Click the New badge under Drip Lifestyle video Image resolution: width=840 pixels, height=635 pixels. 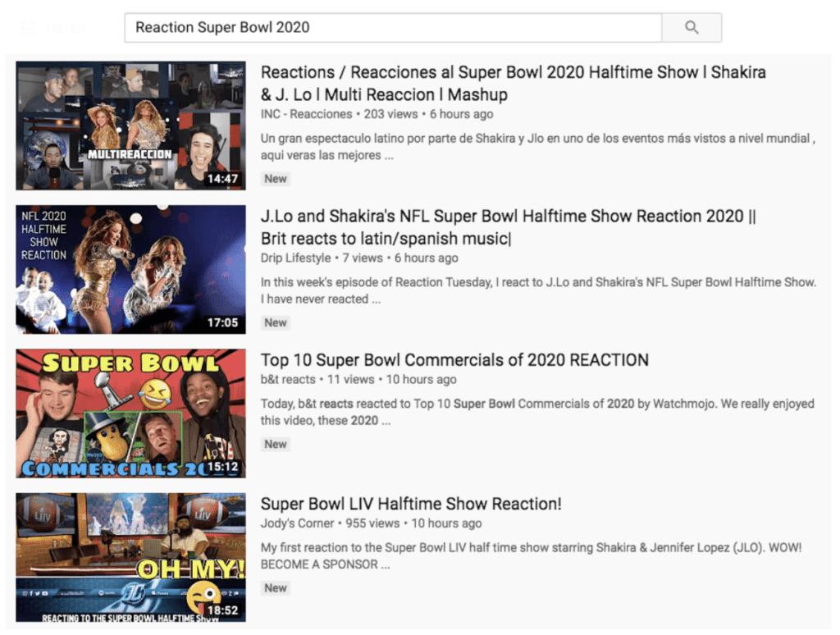click(x=276, y=322)
